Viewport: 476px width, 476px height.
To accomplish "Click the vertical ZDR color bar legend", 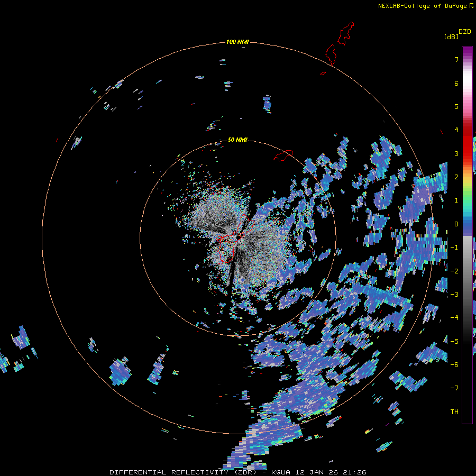I will [x=467, y=235].
